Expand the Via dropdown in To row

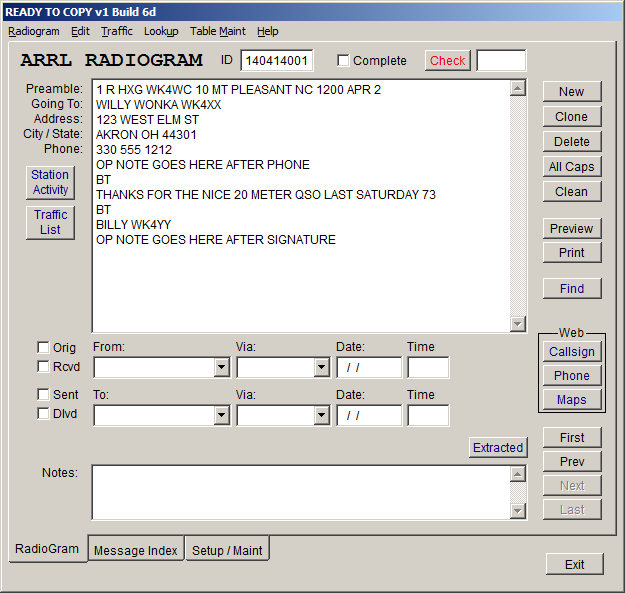(x=321, y=416)
